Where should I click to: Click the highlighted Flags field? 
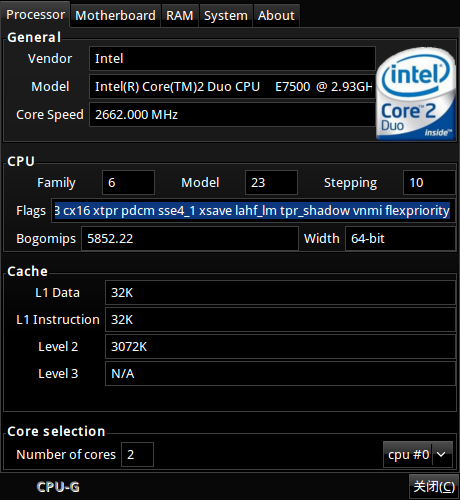(x=253, y=211)
